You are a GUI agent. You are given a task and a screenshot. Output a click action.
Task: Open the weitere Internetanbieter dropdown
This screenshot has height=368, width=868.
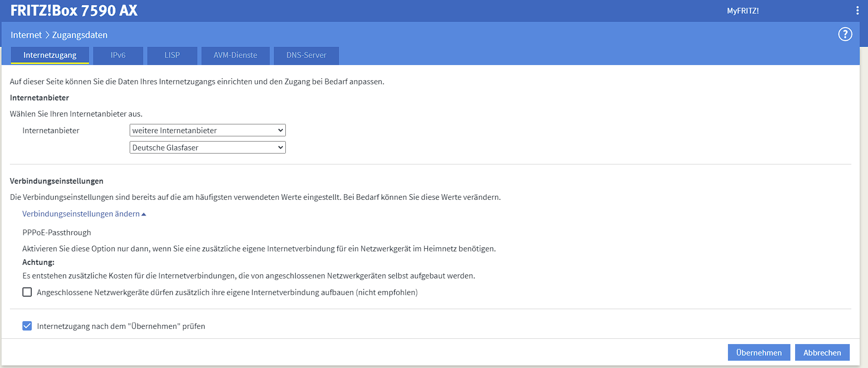(207, 130)
